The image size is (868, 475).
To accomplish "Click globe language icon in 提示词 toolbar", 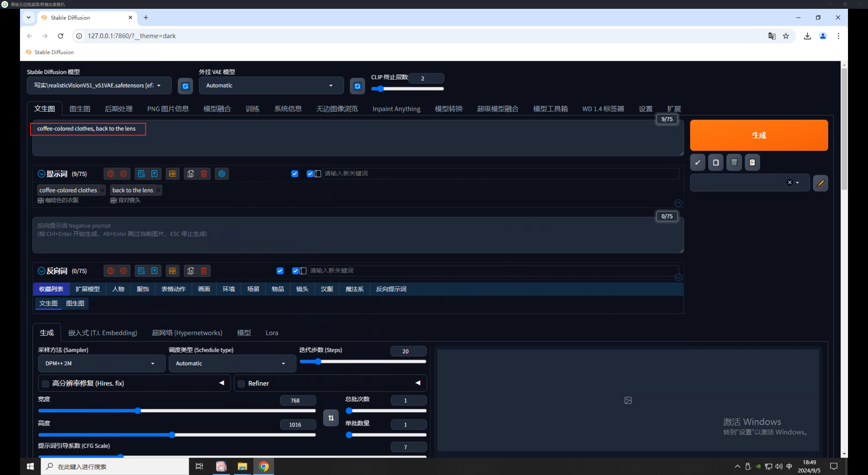I will (111, 174).
